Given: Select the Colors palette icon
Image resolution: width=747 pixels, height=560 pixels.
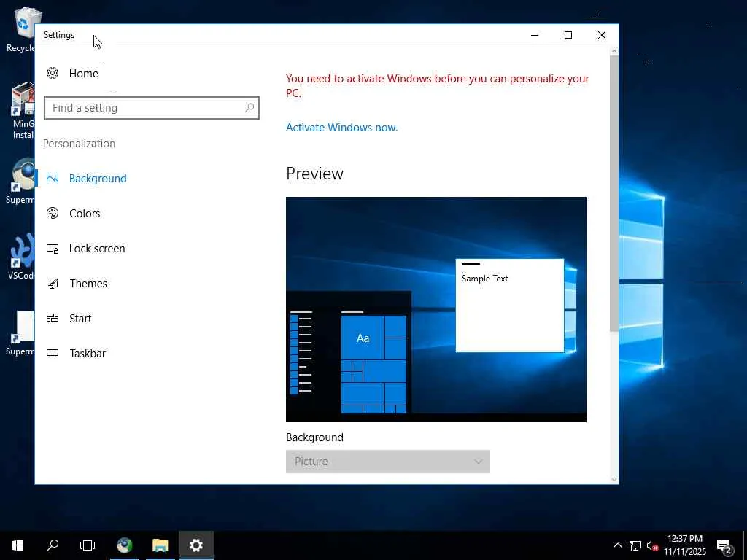Looking at the screenshot, I should (x=53, y=213).
